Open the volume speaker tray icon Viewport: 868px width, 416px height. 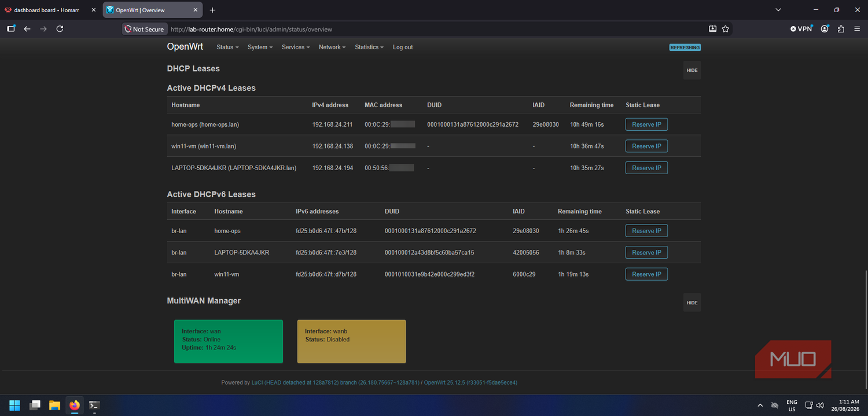(820, 405)
